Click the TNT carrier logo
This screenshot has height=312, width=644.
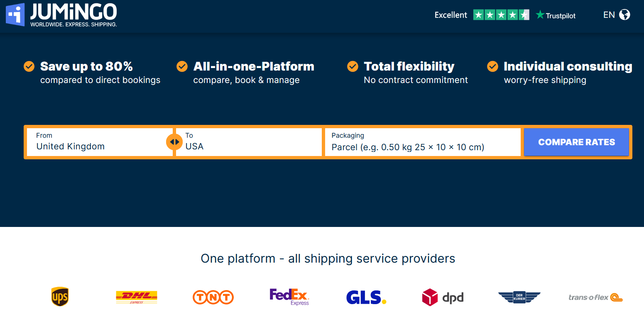(x=213, y=297)
